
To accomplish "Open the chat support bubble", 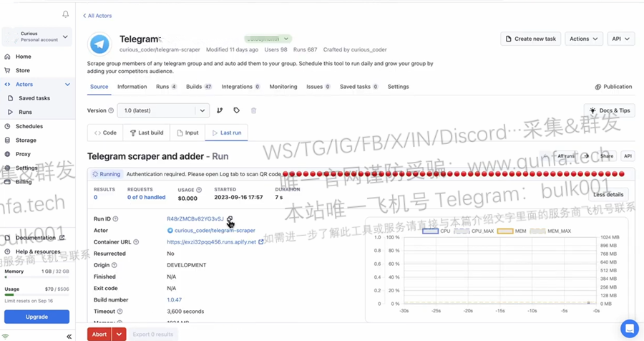I will pos(629,329).
